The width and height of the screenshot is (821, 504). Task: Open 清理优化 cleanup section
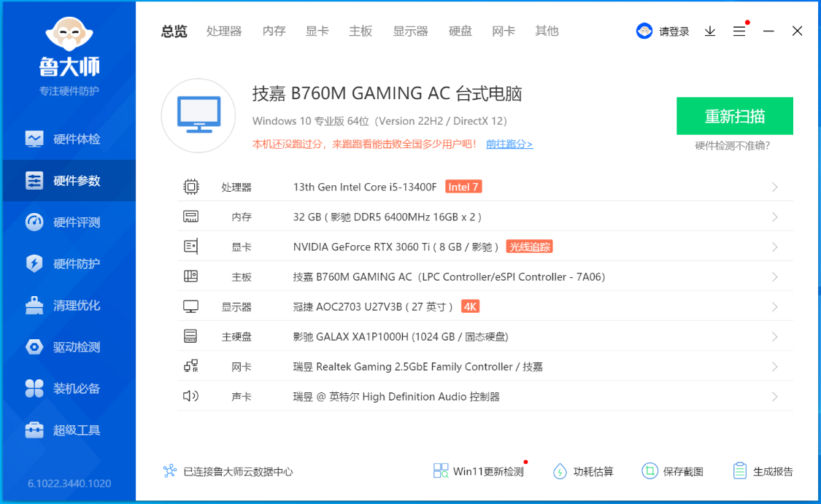(69, 305)
